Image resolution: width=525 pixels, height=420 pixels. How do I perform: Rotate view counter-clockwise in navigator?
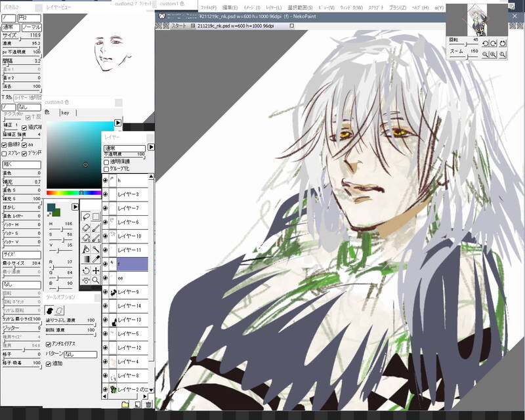pos(485,43)
